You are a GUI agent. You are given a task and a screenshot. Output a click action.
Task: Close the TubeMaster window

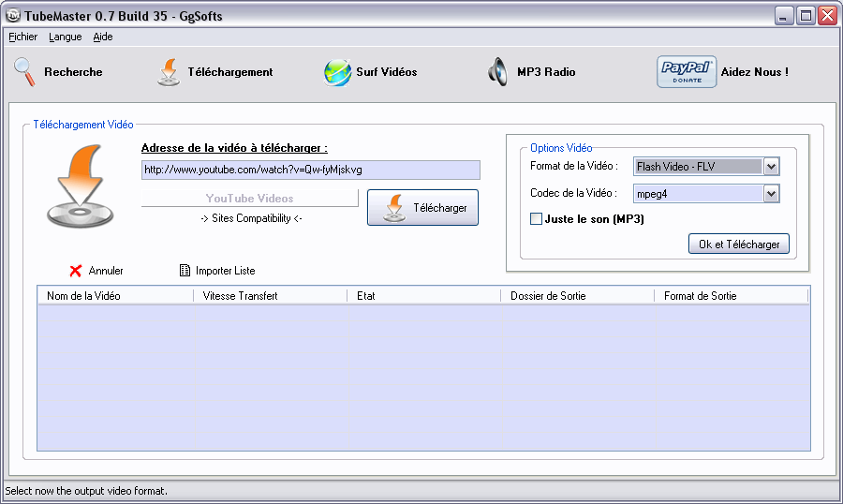pos(827,16)
